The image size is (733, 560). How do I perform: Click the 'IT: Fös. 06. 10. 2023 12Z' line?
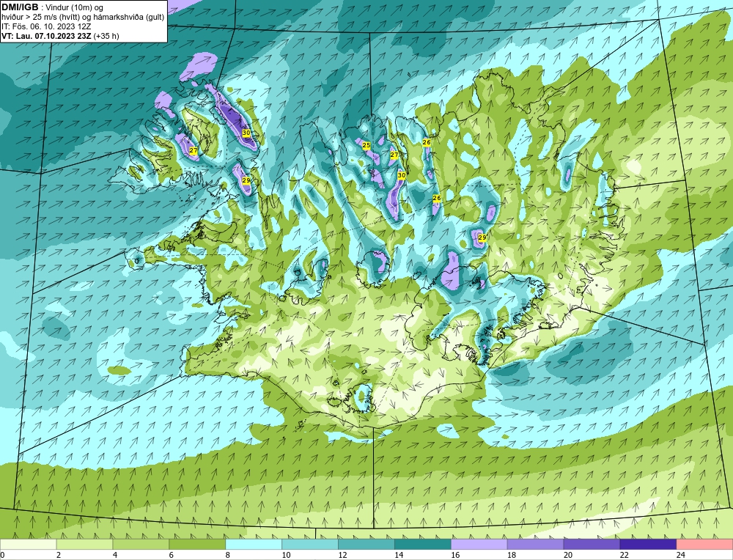coord(45,26)
